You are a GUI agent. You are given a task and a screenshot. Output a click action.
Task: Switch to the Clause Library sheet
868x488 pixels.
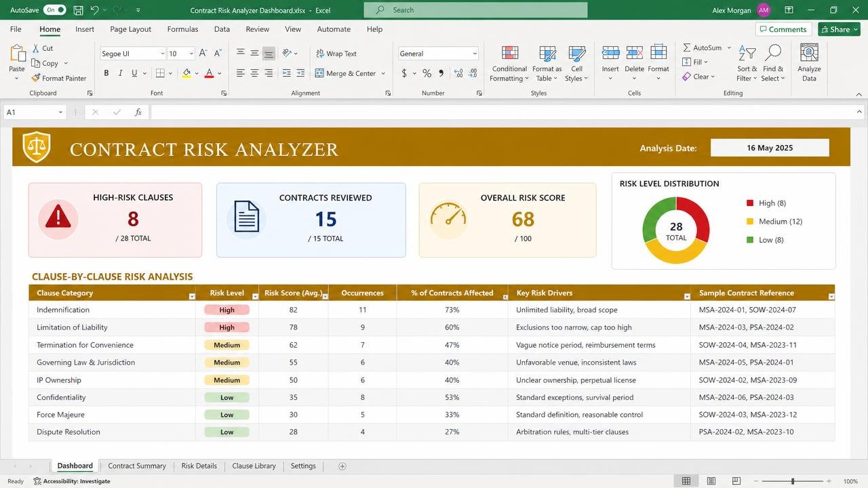point(254,466)
